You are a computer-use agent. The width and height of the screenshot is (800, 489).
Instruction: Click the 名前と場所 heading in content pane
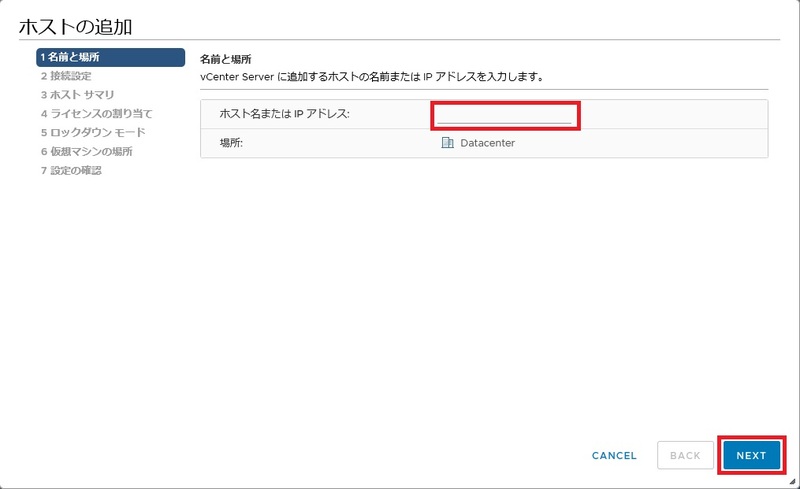225,60
